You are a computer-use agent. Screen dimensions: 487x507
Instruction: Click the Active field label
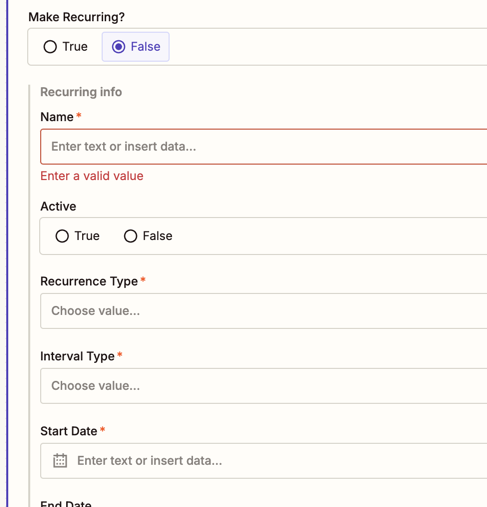click(x=58, y=207)
